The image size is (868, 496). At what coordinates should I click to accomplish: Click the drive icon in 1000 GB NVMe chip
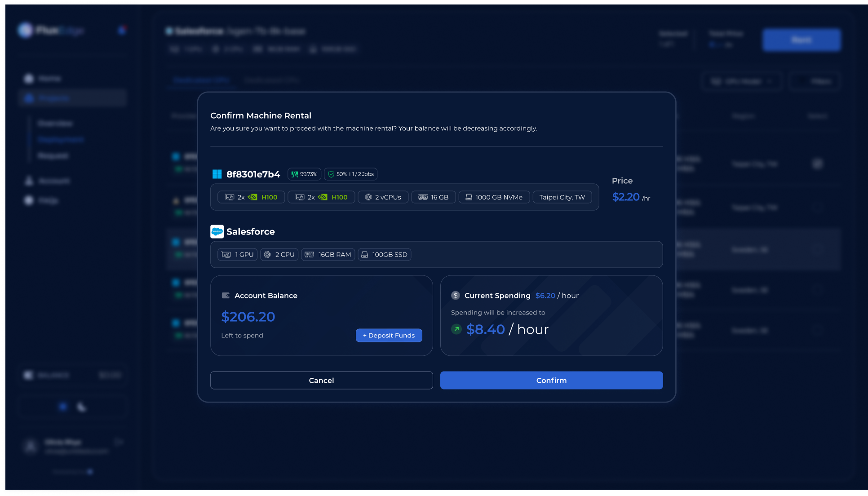(469, 197)
